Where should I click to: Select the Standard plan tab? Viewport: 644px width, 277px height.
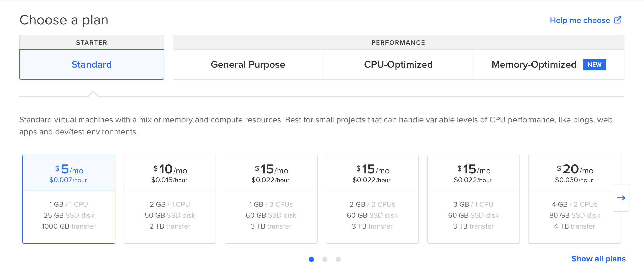[91, 65]
